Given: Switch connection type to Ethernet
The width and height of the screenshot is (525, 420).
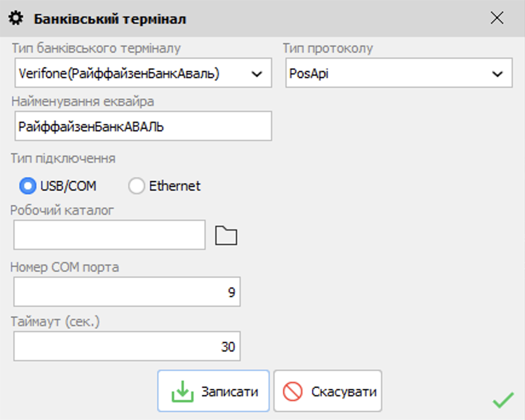Looking at the screenshot, I should [x=138, y=186].
